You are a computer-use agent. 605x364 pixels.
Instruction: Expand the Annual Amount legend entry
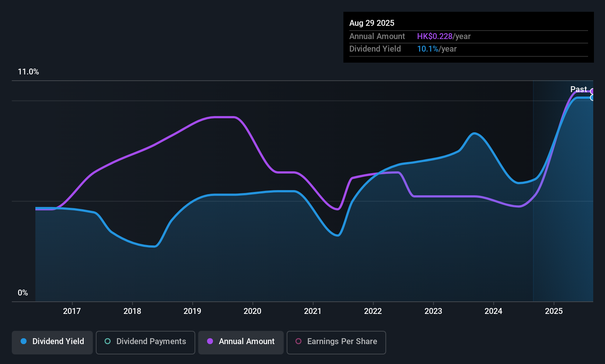[241, 342]
